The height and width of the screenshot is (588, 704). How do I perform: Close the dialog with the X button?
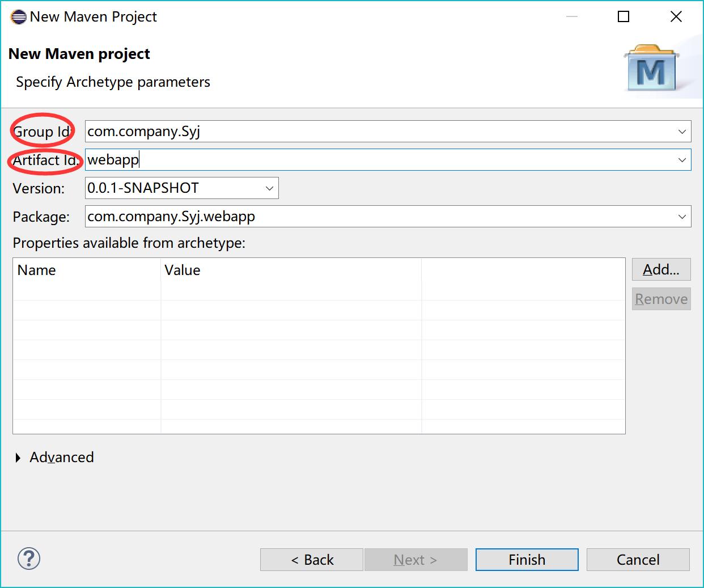point(676,16)
